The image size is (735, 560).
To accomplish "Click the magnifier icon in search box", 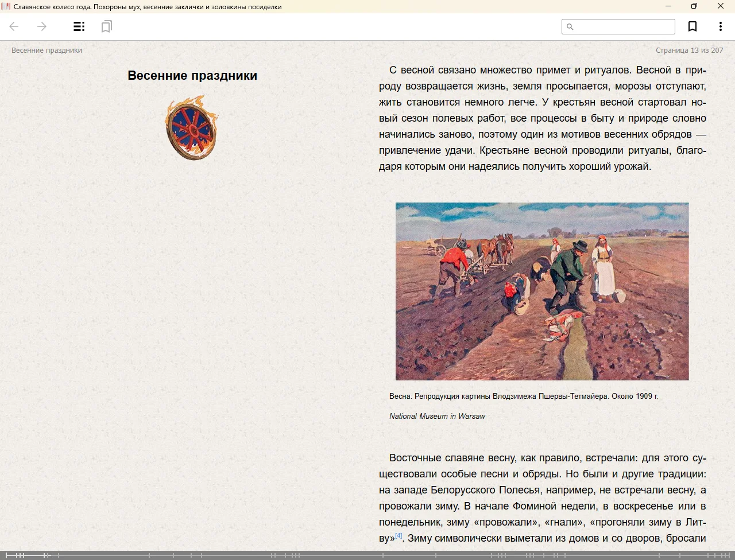I will pos(570,27).
